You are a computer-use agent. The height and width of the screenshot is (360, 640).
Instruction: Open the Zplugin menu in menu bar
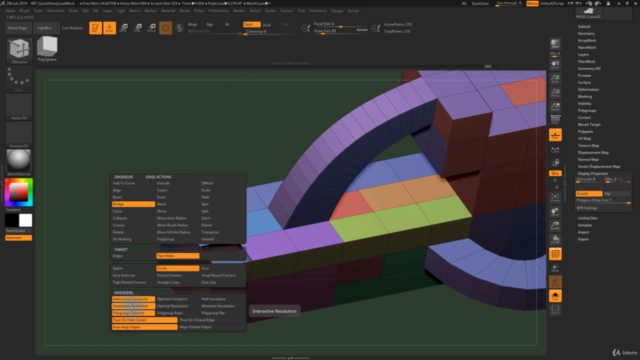[x=337, y=11]
